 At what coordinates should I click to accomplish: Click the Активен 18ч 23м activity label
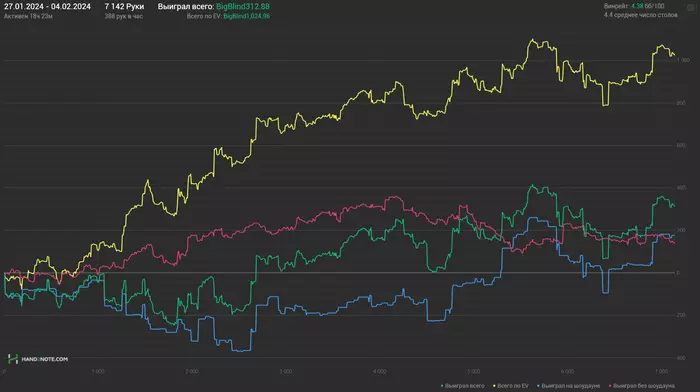click(29, 16)
